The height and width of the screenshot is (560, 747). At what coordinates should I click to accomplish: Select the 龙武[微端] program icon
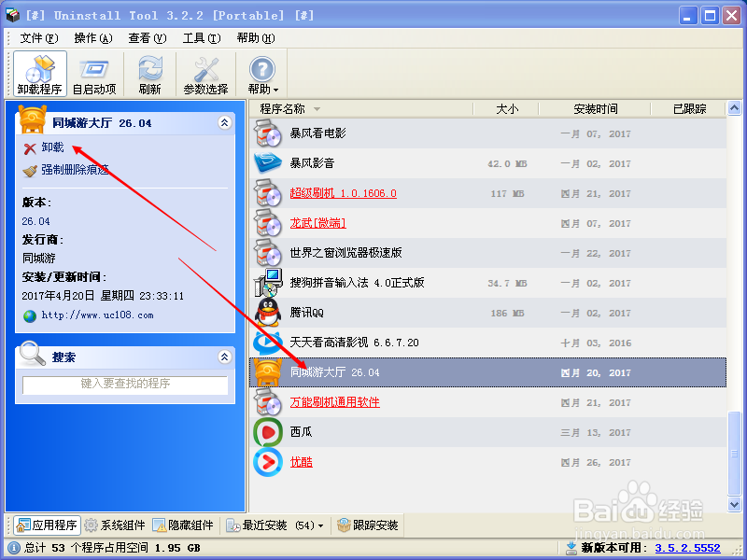tap(268, 223)
